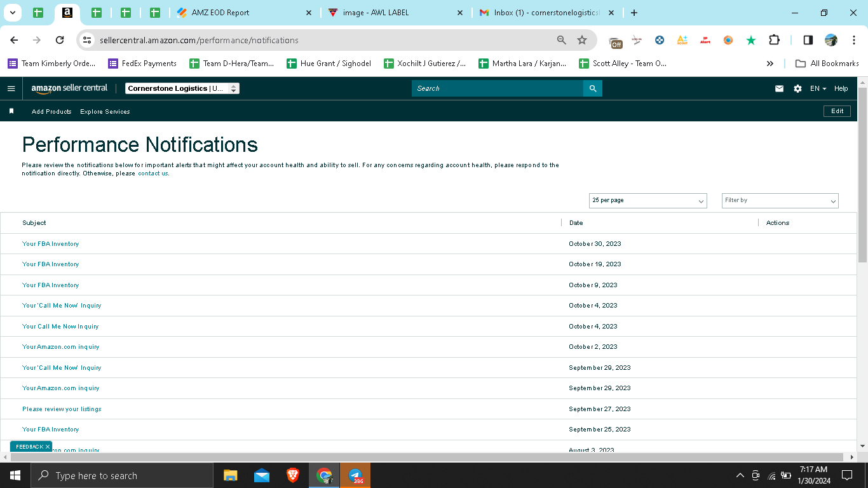
Task: Open the IP Alert extension
Action: [x=705, y=40]
